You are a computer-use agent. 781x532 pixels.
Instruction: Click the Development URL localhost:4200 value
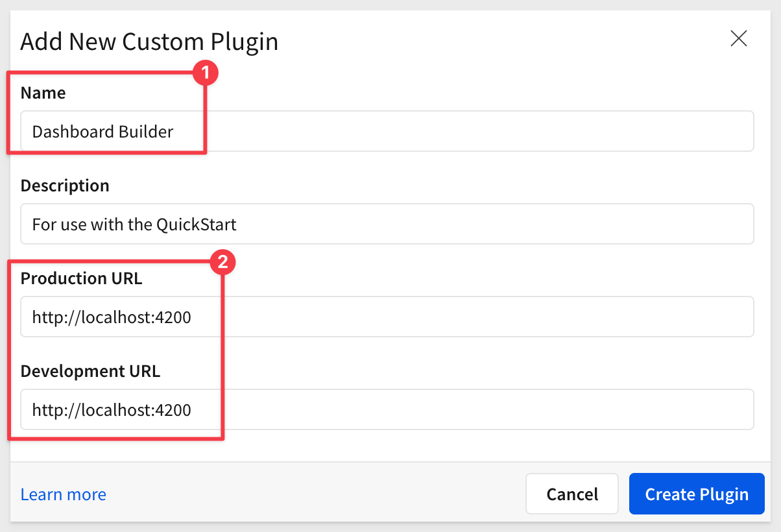point(112,410)
